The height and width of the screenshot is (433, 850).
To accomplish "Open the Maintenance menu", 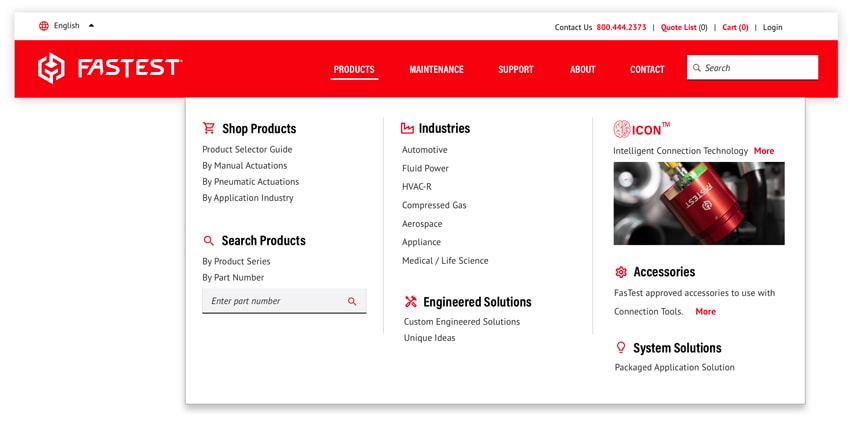I will [x=436, y=69].
